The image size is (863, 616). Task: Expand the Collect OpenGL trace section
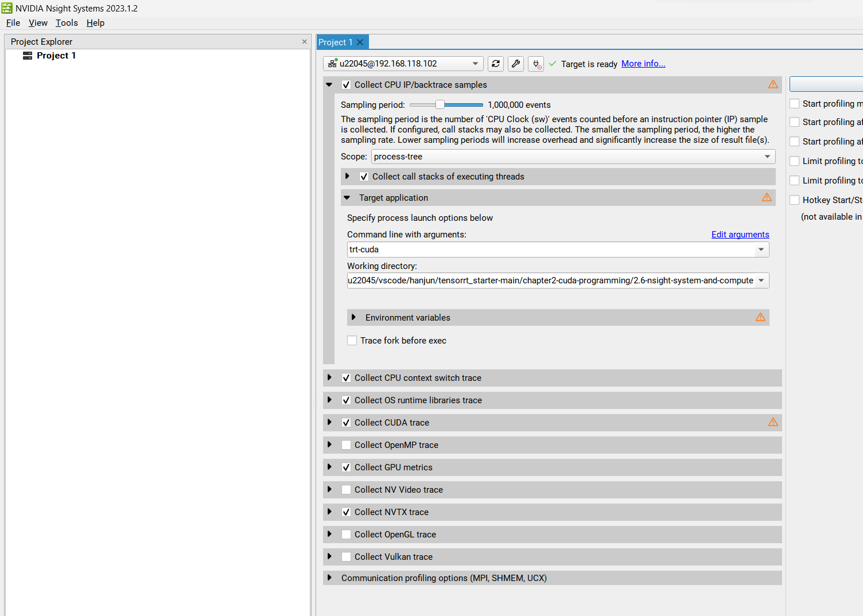coord(329,534)
